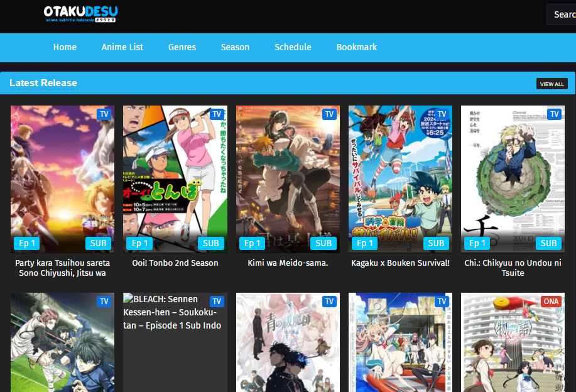The image size is (576, 392).
Task: Click Ep 1 badge on Kimi wa Meido-sama card
Action: pyautogui.click(x=252, y=243)
